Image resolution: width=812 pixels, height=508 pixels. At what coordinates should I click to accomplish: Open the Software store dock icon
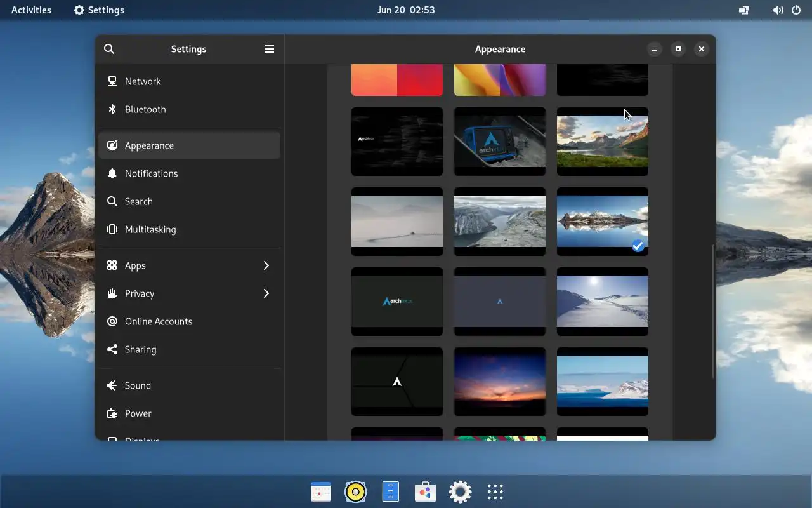425,491
